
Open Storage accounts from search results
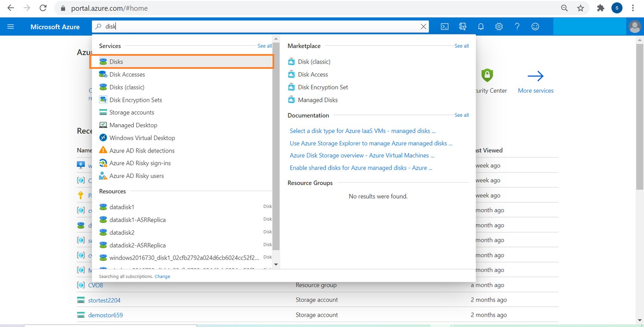click(131, 113)
